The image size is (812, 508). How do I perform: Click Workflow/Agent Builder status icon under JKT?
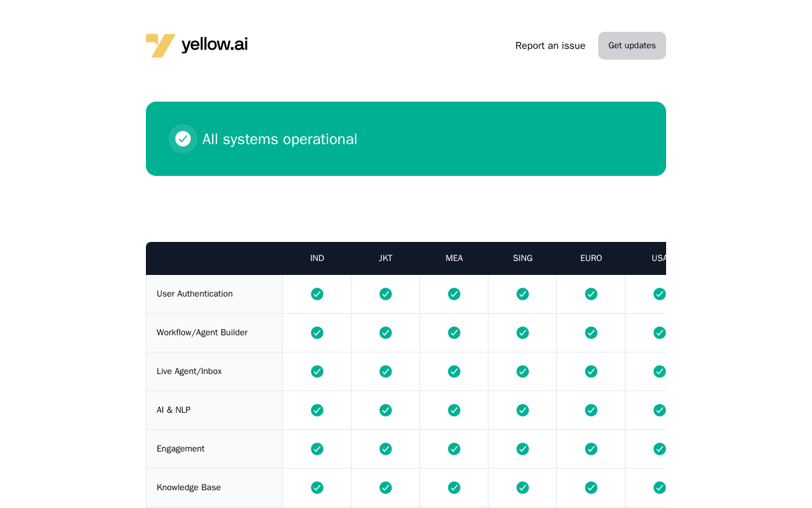pos(386,333)
